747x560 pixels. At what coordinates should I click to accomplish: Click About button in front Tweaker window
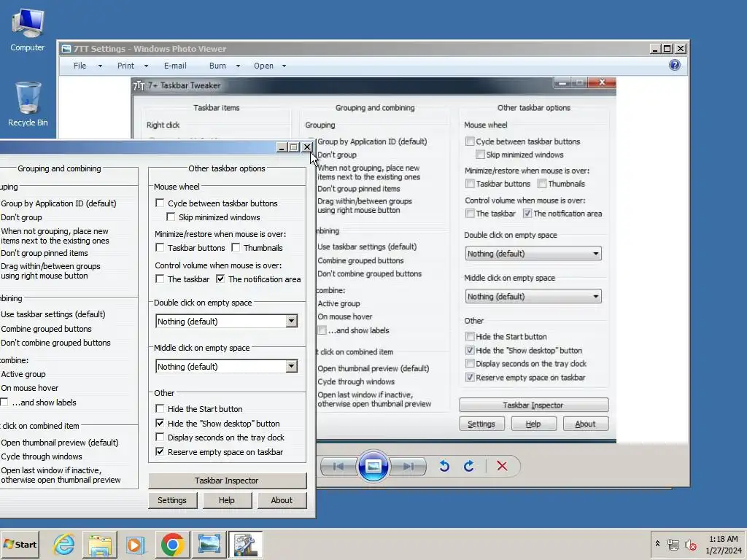tap(282, 500)
